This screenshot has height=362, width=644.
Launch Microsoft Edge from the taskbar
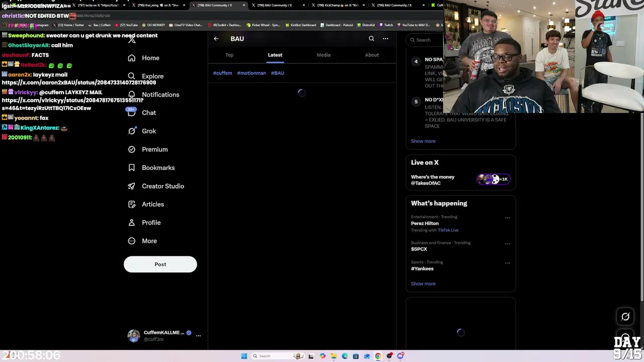[345, 356]
